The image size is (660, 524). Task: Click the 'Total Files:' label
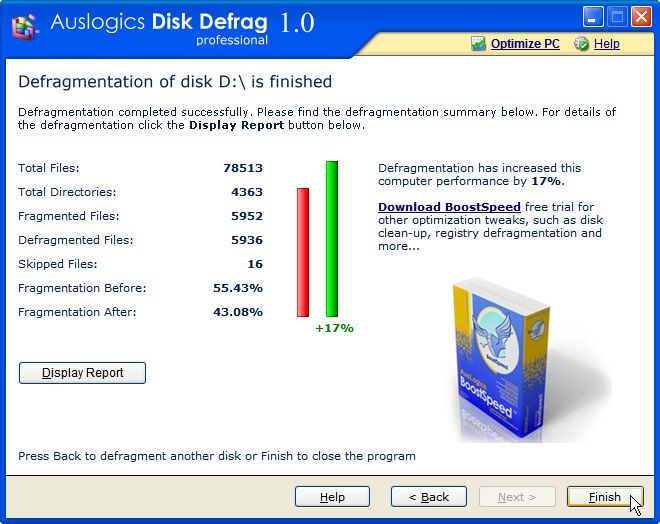(x=49, y=168)
